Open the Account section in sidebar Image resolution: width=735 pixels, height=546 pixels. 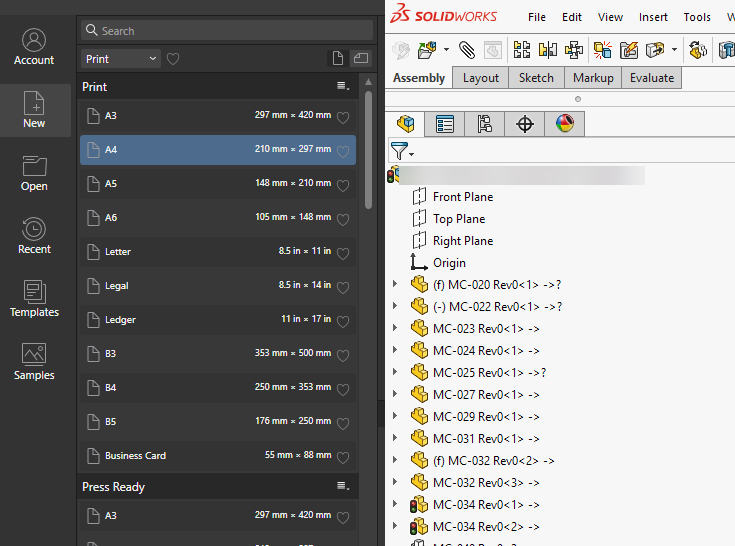(34, 47)
